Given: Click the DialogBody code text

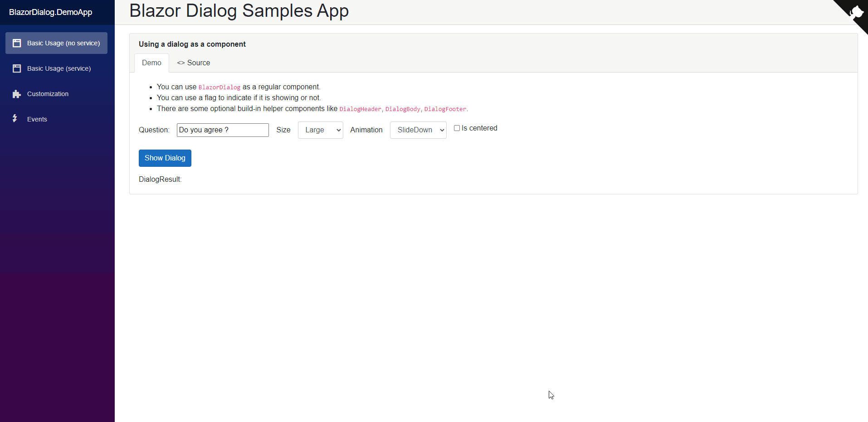Looking at the screenshot, I should point(403,109).
